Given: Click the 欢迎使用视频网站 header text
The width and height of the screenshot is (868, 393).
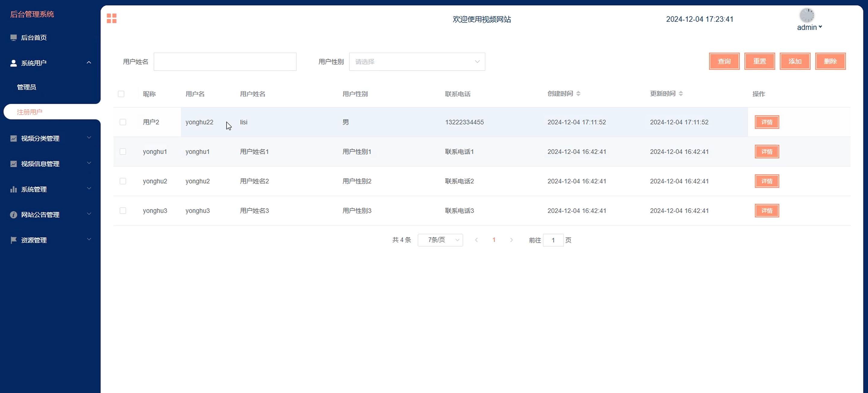Looking at the screenshot, I should [x=482, y=19].
